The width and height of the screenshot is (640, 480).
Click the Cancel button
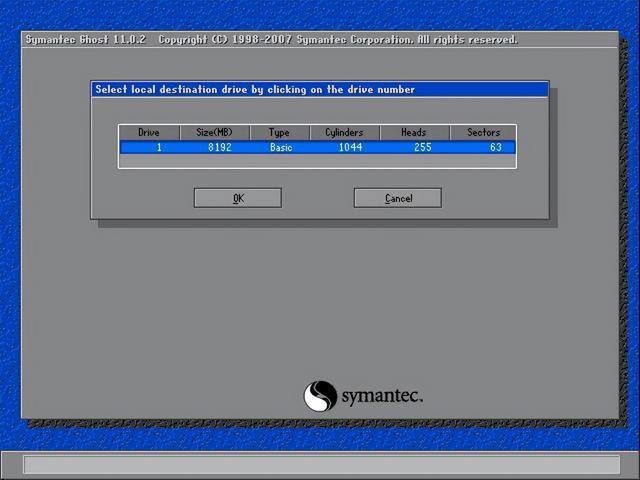(398, 198)
